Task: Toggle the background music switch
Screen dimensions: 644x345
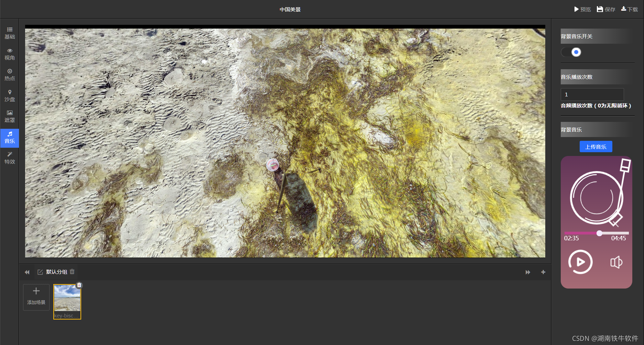Action: click(571, 52)
